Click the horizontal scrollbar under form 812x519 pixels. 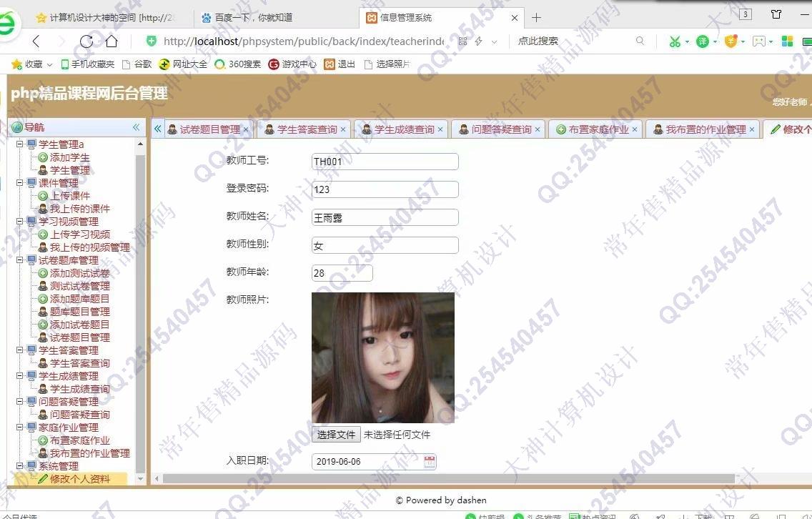(448, 478)
